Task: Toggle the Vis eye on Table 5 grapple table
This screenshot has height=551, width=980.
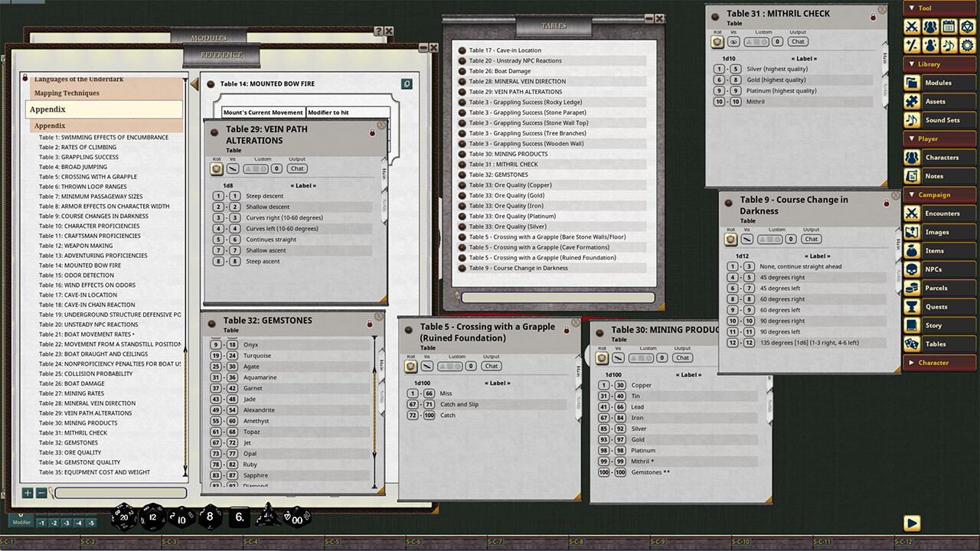Action: pos(426,366)
